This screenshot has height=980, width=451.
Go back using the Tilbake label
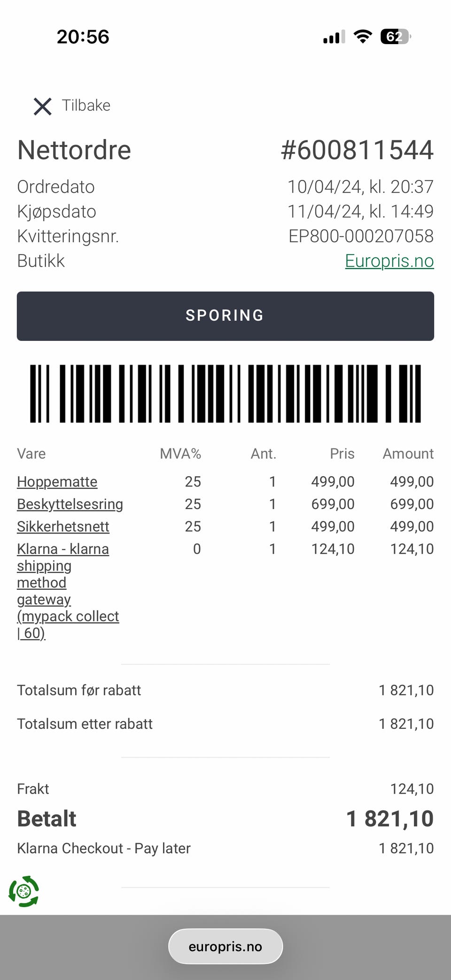pyautogui.click(x=86, y=105)
